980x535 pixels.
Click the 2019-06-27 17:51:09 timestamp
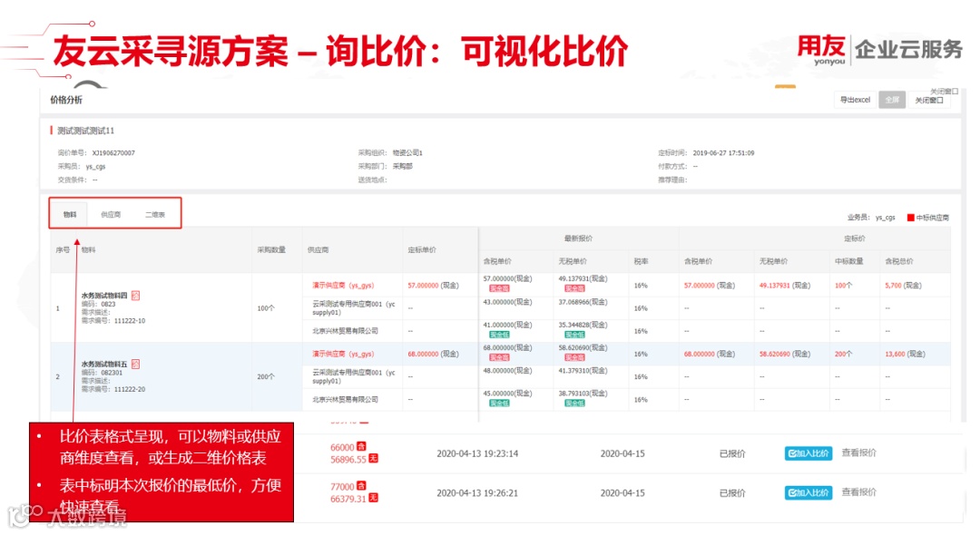(x=723, y=153)
